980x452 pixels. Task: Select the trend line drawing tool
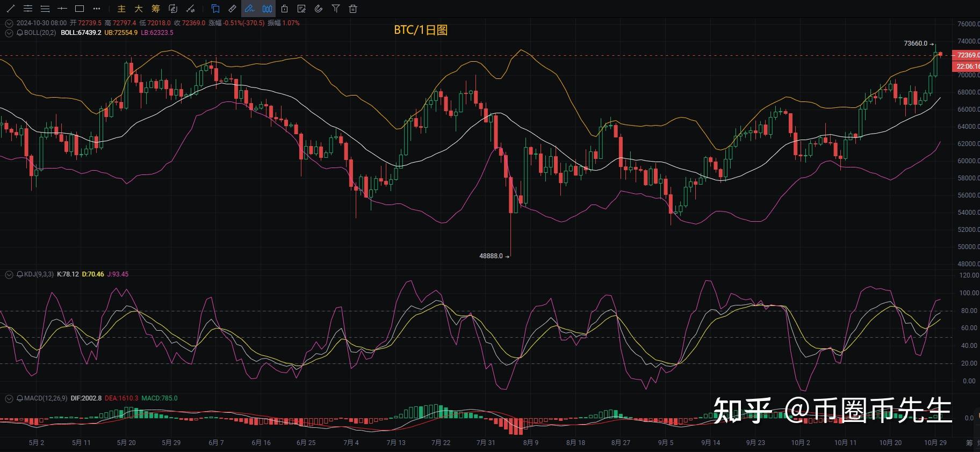tap(10, 9)
